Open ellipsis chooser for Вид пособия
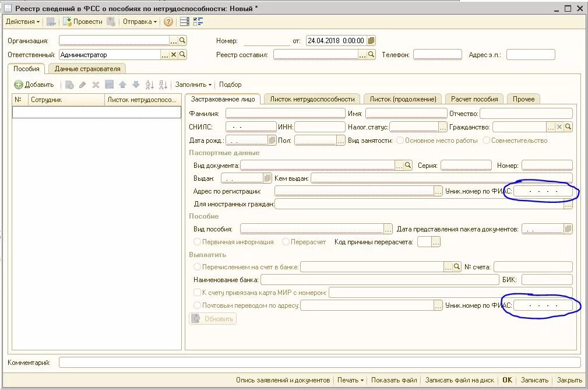 (x=388, y=229)
